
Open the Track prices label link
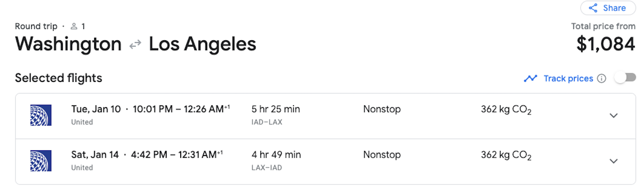(x=568, y=78)
